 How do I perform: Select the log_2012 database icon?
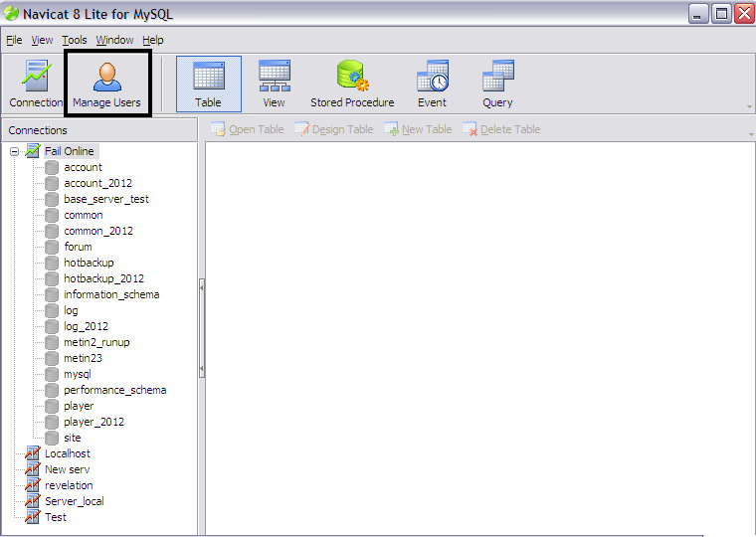click(x=52, y=326)
